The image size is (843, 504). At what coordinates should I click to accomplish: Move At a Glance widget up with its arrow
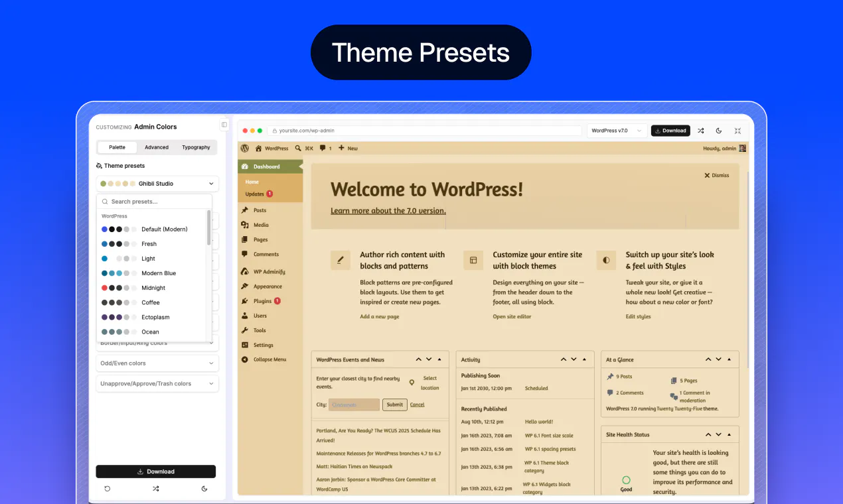pyautogui.click(x=708, y=359)
